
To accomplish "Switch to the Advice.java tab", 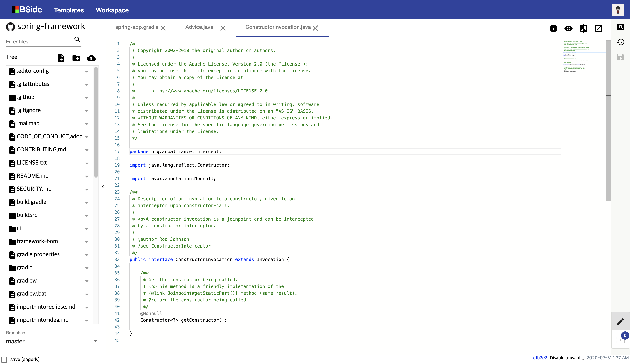I will (x=199, y=27).
